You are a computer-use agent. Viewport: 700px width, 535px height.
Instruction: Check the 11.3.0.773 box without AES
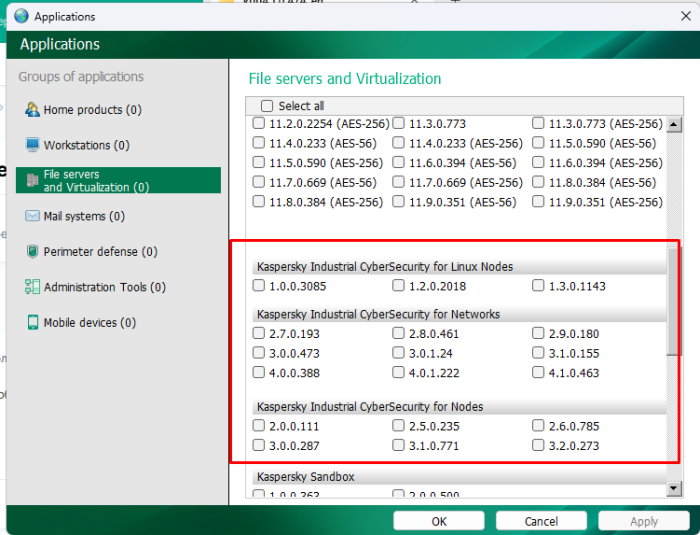[x=398, y=123]
